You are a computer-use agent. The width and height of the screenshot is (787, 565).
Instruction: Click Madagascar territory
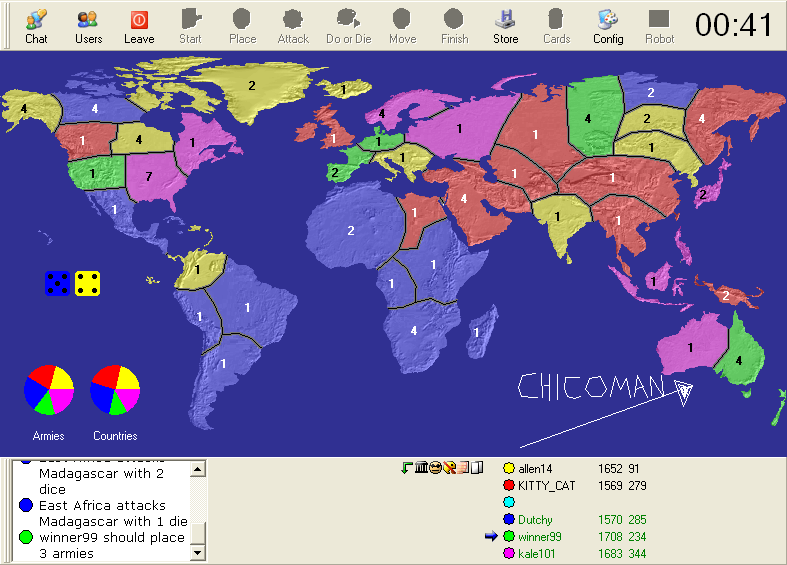476,332
